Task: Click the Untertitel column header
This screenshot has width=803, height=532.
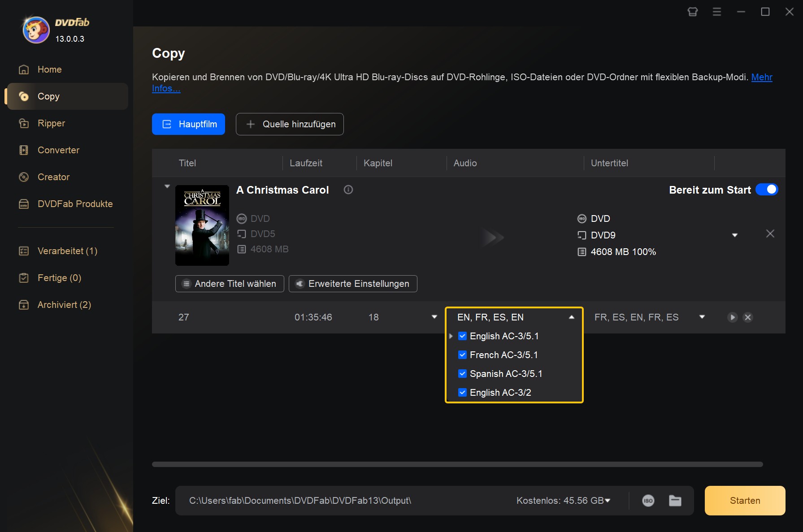Action: [609, 163]
